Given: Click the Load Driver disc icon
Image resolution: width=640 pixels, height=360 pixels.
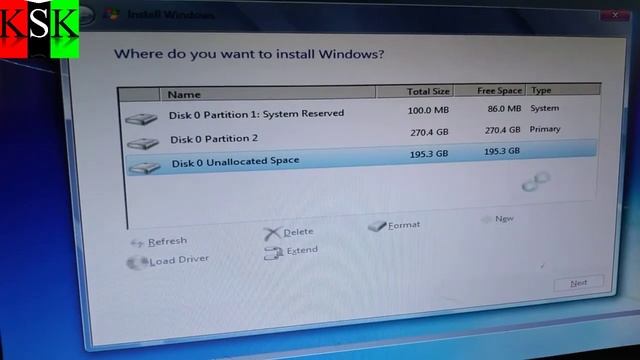Looking at the screenshot, I should tap(137, 262).
